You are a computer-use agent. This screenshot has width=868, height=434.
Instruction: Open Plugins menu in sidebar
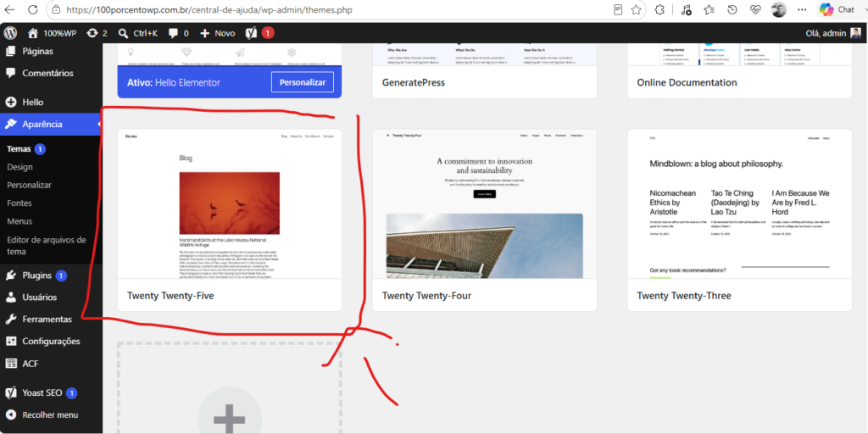coord(51,275)
